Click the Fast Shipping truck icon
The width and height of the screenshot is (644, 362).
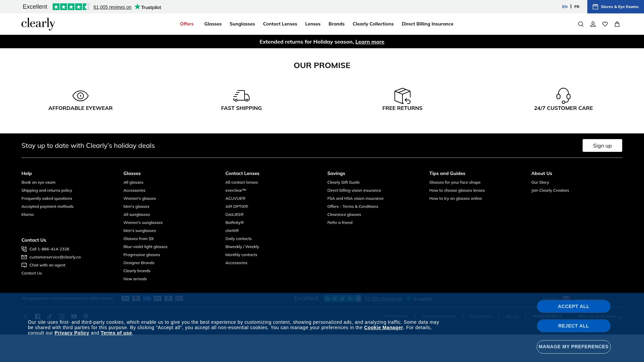[241, 96]
